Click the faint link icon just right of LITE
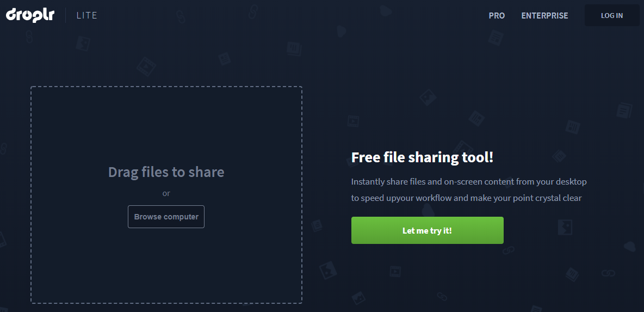644x312 pixels. click(181, 17)
